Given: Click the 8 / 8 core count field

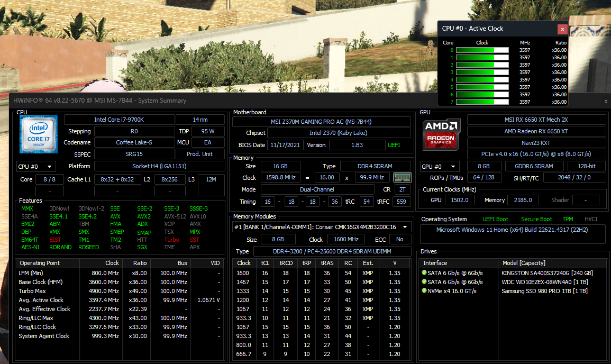Looking at the screenshot, I should pos(50,179).
